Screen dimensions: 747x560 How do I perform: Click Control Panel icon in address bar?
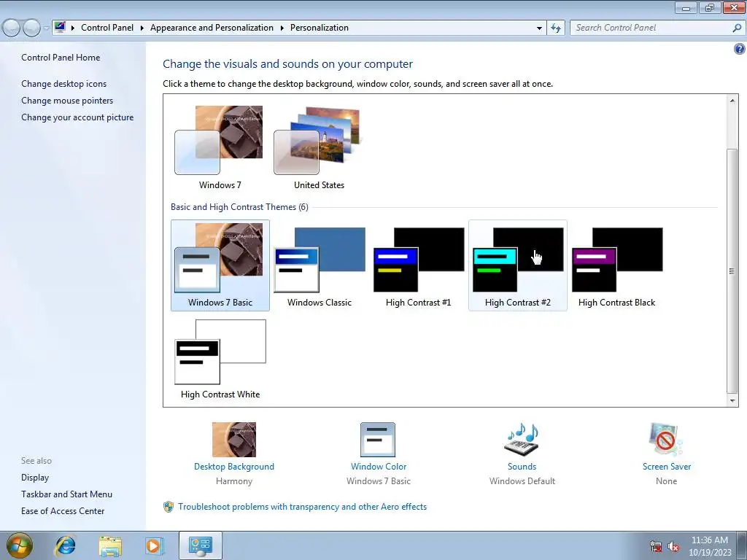point(60,27)
